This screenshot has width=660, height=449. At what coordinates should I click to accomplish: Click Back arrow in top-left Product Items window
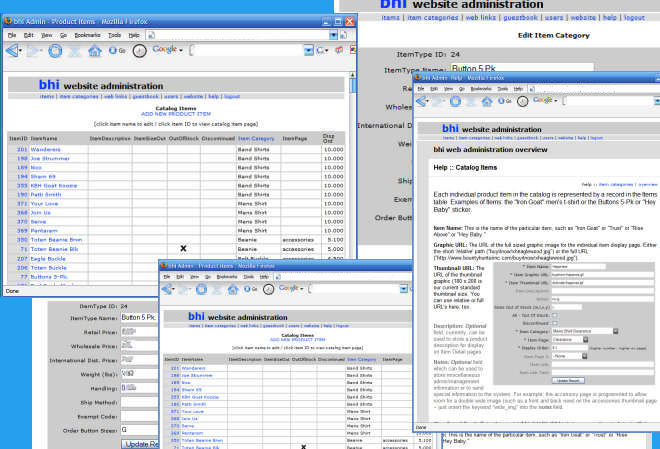tap(12, 50)
